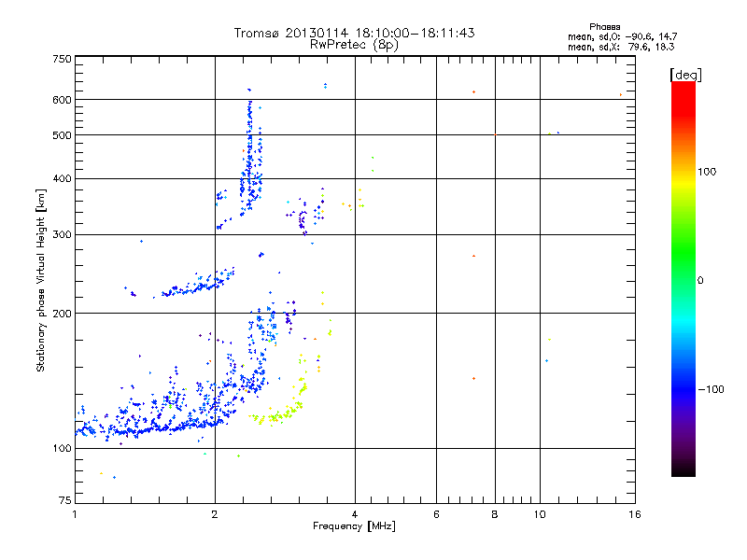
Task: Click the '[deg]' colorbar unit label
Action: point(685,75)
